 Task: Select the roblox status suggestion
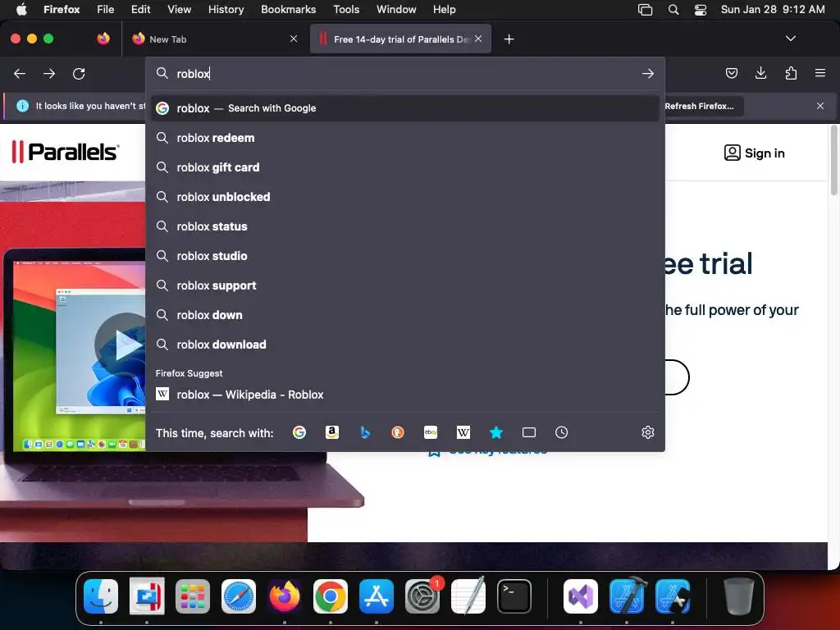pos(405,226)
